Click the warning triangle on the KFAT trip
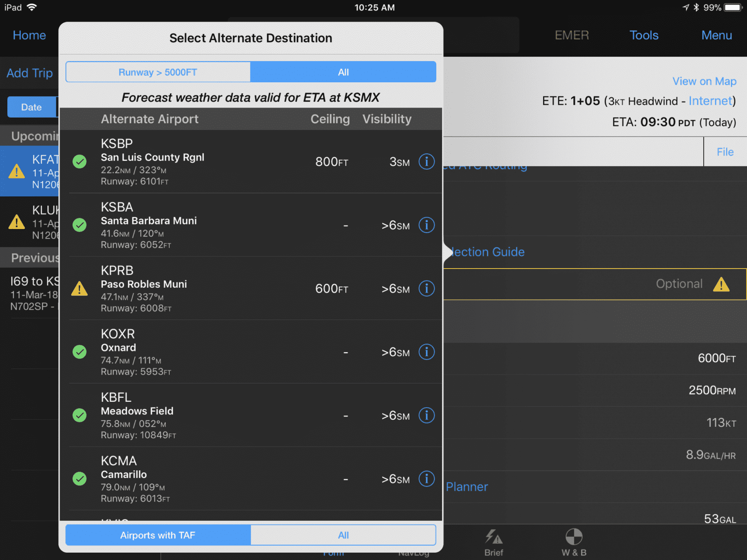This screenshot has width=747, height=560. click(x=16, y=172)
